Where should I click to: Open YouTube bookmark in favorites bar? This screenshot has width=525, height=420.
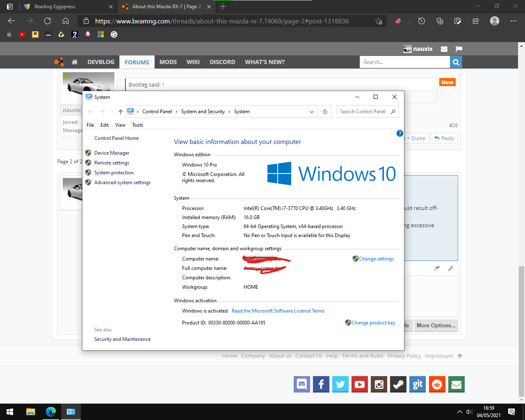coord(22,34)
